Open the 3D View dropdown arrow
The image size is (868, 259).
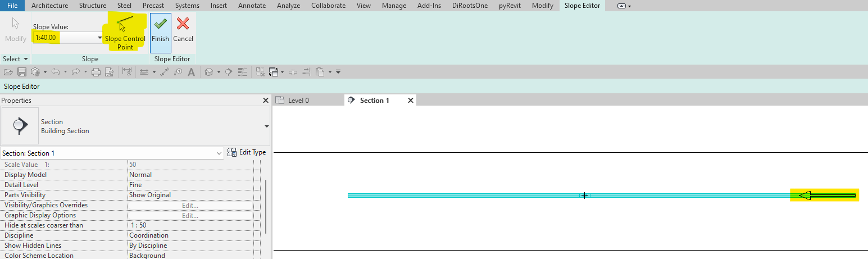pyautogui.click(x=219, y=72)
